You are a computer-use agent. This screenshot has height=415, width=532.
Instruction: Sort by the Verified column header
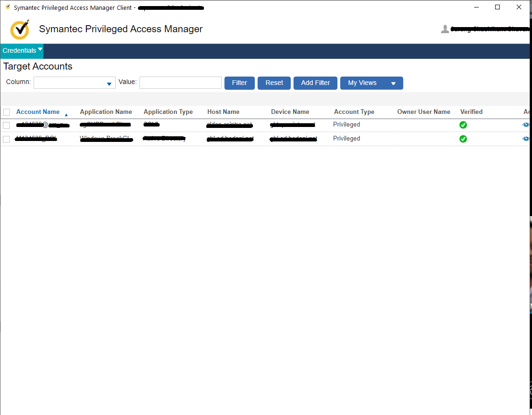point(471,112)
